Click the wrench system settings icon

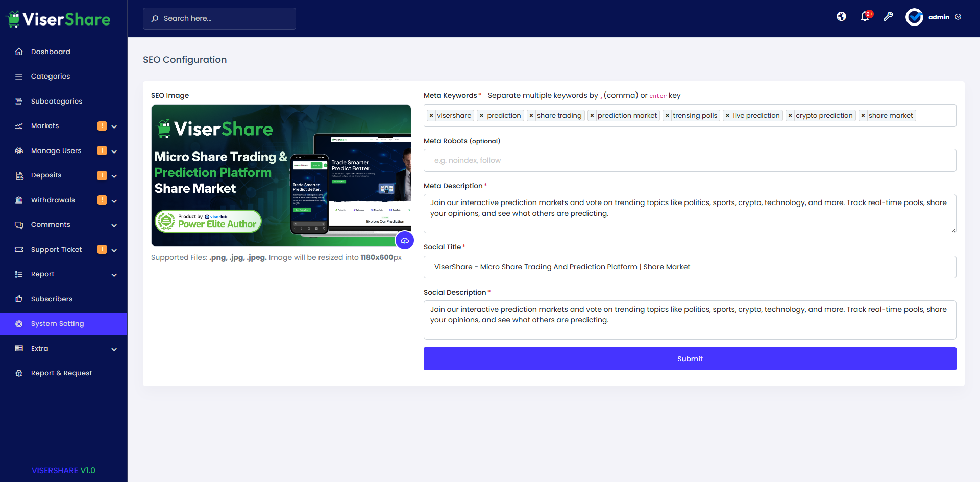pos(889,17)
